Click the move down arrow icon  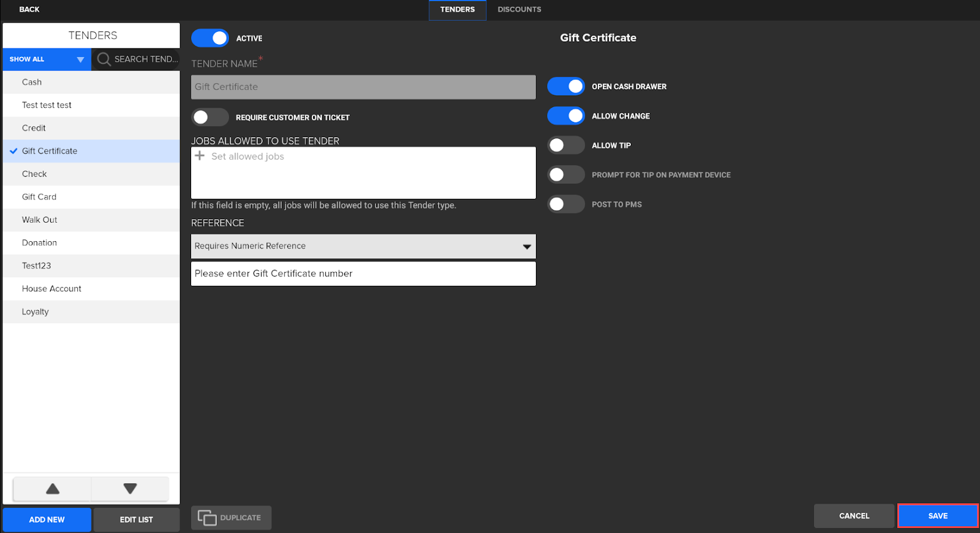pos(130,488)
